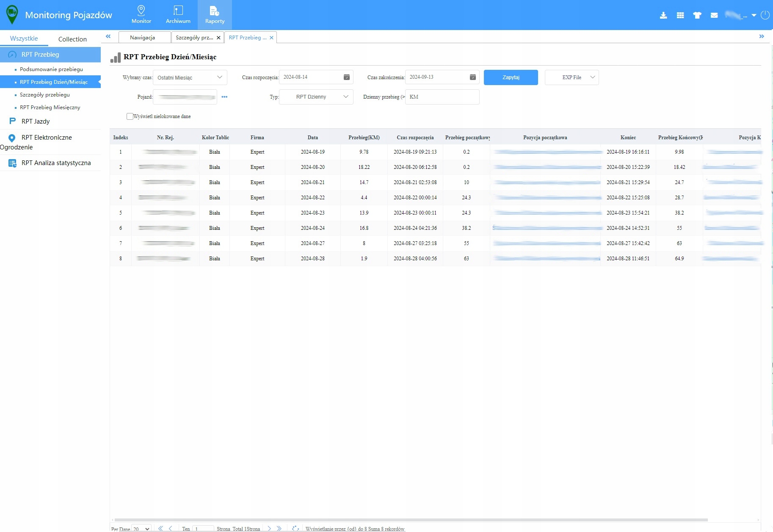Select RPT Przebieg Dzień/Miesiąc menu item
The height and width of the screenshot is (532, 773).
click(x=50, y=82)
